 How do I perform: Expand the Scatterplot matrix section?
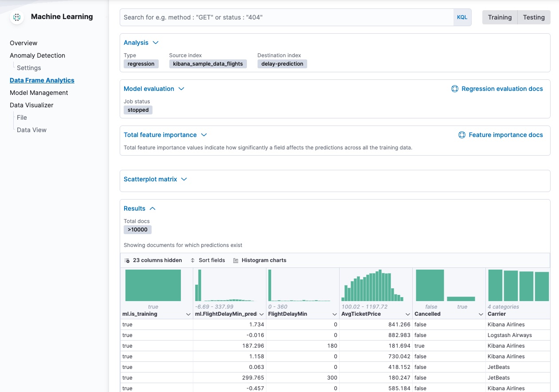[183, 179]
